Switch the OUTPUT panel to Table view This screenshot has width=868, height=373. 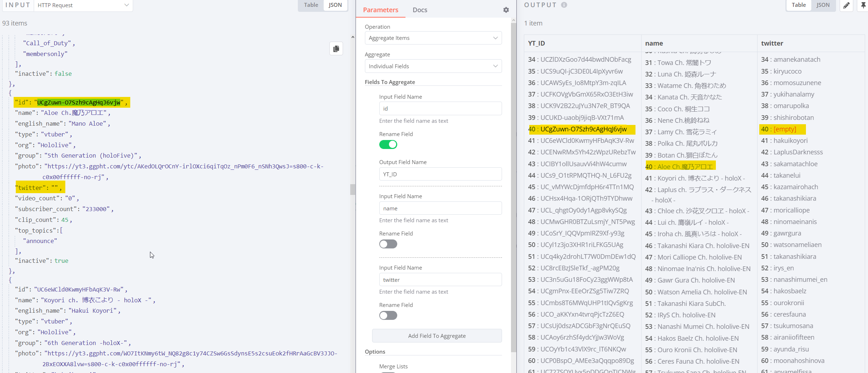pos(799,5)
